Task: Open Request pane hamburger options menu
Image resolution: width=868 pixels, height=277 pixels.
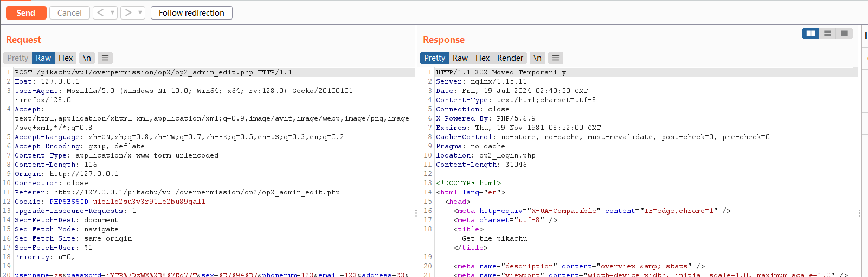Action: 105,58
